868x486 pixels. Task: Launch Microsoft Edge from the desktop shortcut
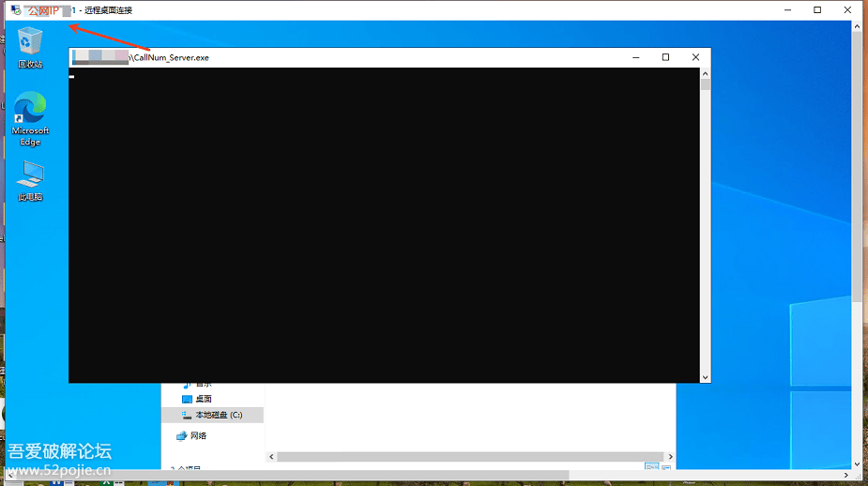(x=30, y=113)
